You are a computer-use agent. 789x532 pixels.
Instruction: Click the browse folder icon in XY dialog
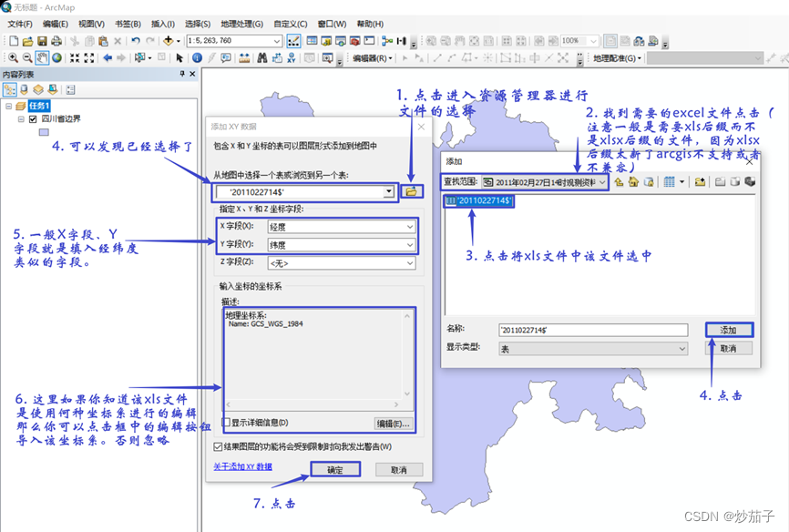(411, 192)
